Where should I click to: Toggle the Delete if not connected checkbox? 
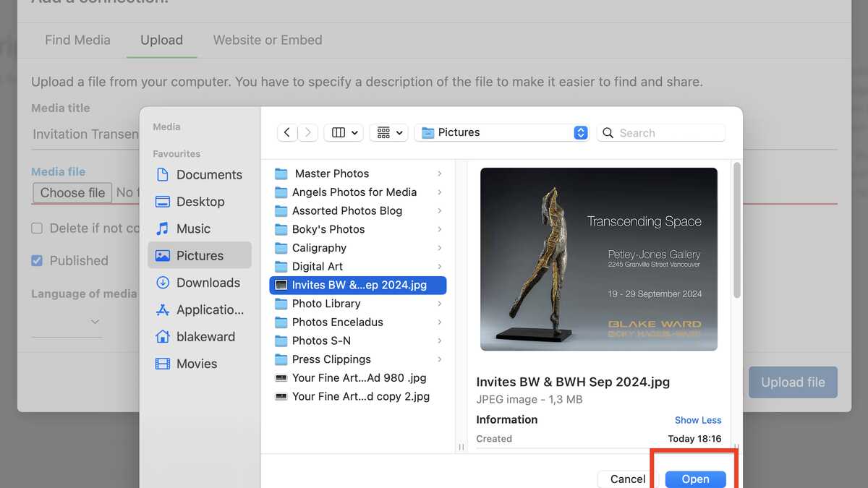(x=37, y=228)
